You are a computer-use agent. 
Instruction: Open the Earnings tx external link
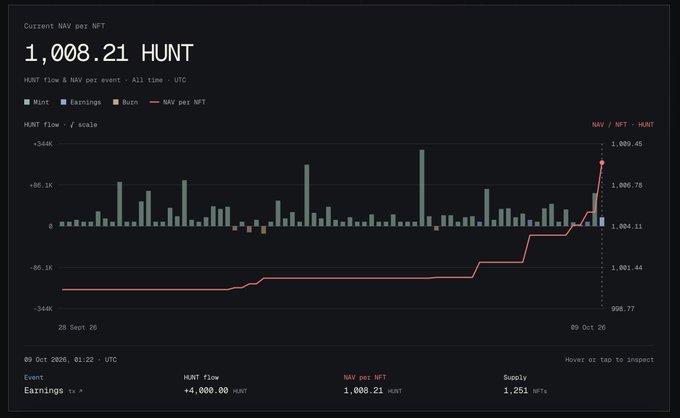click(x=75, y=391)
